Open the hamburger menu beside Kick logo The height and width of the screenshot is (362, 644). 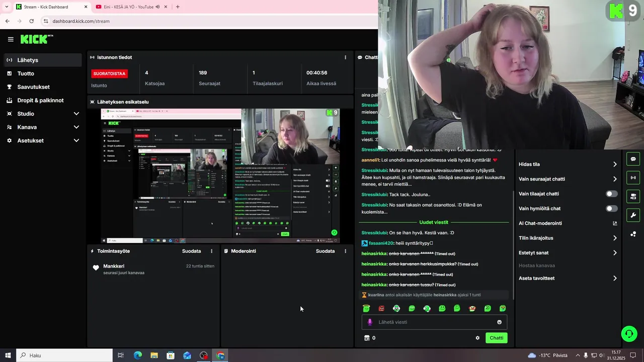click(x=11, y=39)
